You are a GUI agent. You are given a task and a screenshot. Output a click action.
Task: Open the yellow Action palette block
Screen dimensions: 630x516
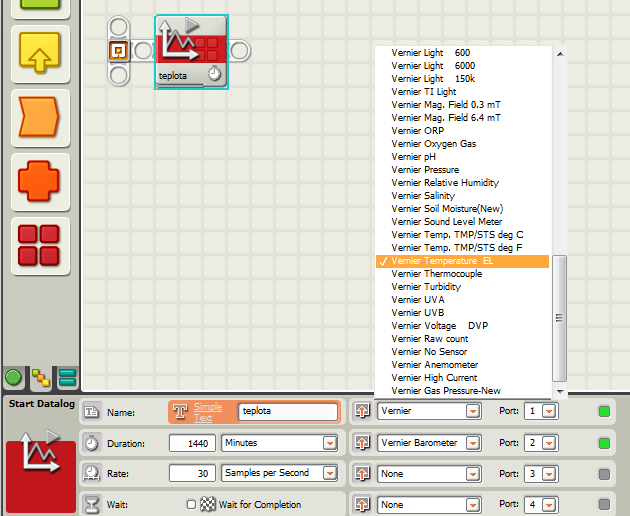coord(40,53)
